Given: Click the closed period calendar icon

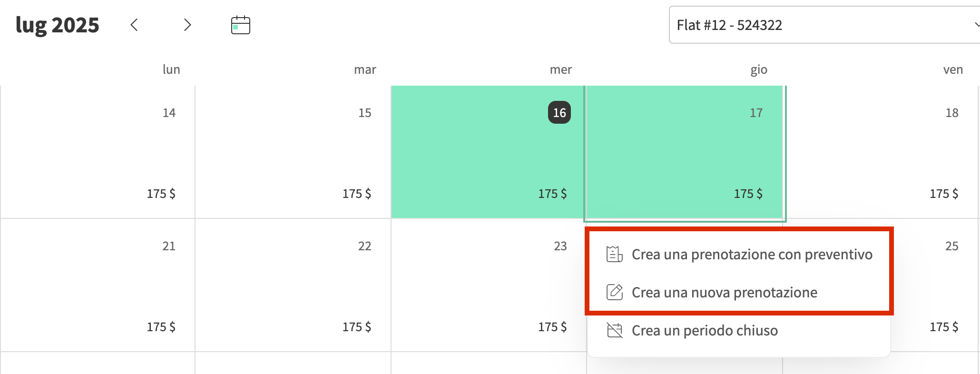Looking at the screenshot, I should [614, 330].
